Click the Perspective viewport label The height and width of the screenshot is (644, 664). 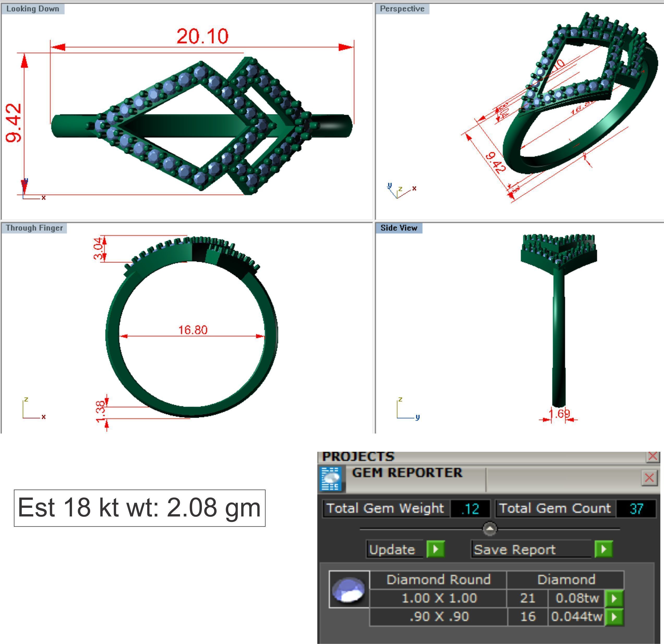click(402, 9)
